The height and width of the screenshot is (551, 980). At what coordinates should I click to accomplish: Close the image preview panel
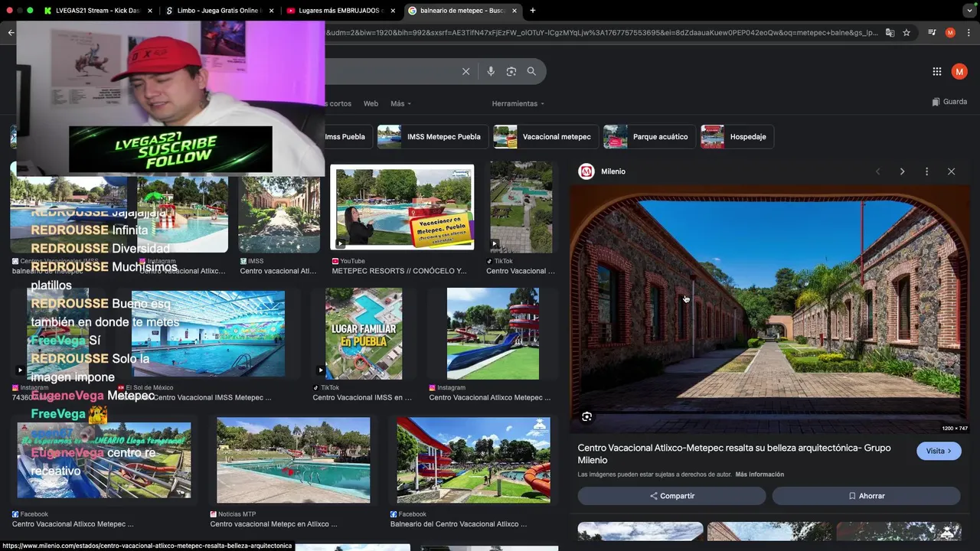[x=951, y=171]
